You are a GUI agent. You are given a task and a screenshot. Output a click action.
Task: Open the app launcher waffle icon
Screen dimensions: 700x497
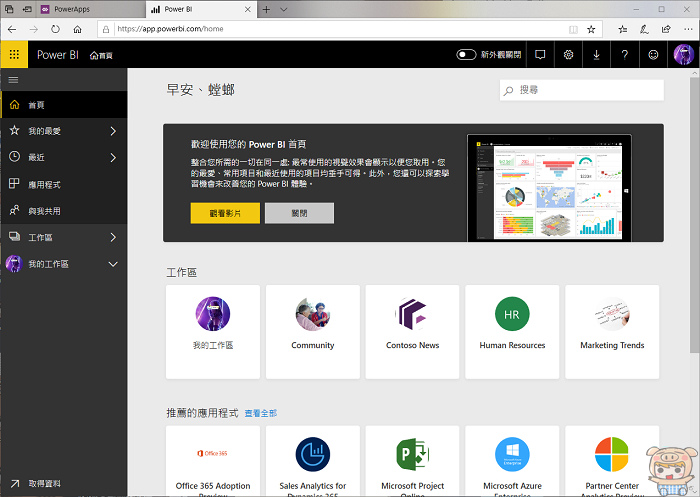click(14, 55)
